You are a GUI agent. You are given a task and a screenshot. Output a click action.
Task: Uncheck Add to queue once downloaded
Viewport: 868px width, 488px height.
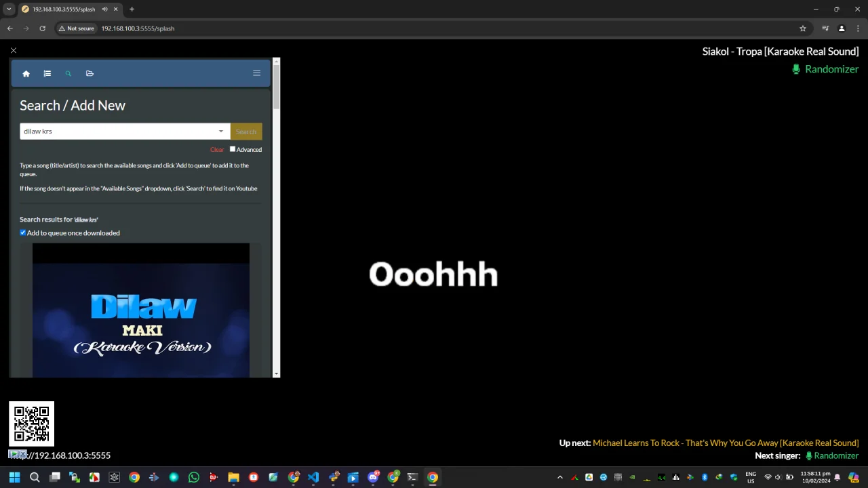[x=23, y=232]
